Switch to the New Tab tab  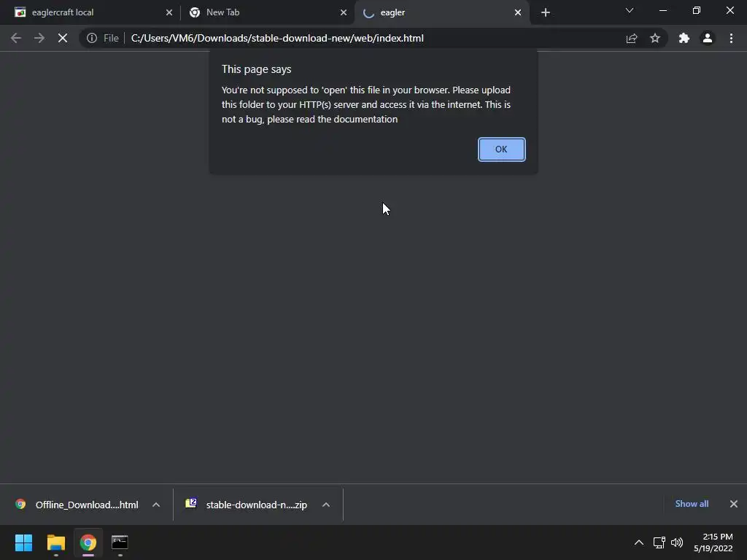(267, 12)
